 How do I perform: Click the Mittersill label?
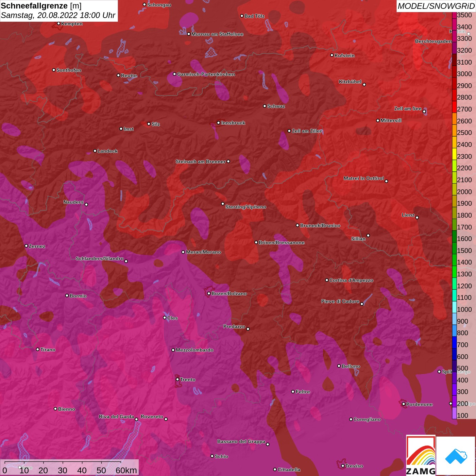pyautogui.click(x=391, y=120)
